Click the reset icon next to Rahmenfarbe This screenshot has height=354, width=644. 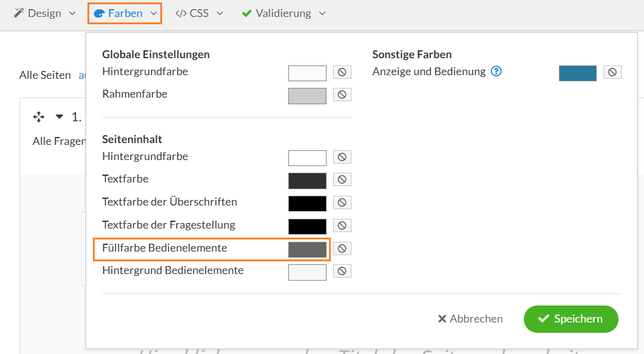(x=342, y=95)
